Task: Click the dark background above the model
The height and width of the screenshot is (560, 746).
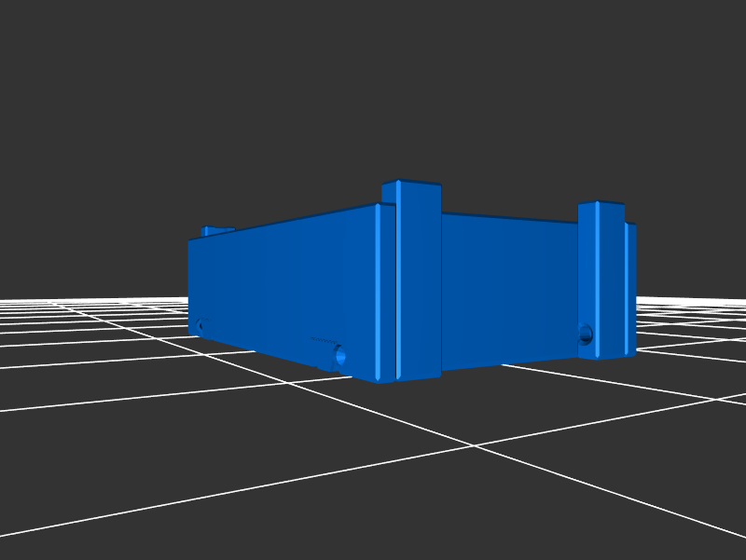Action: [x=373, y=93]
